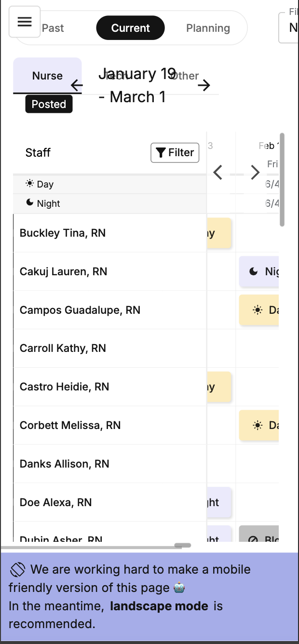Screen dimensions: 299x644
Task: Select Cakuj Lauren's Night shift block
Action: (259, 271)
